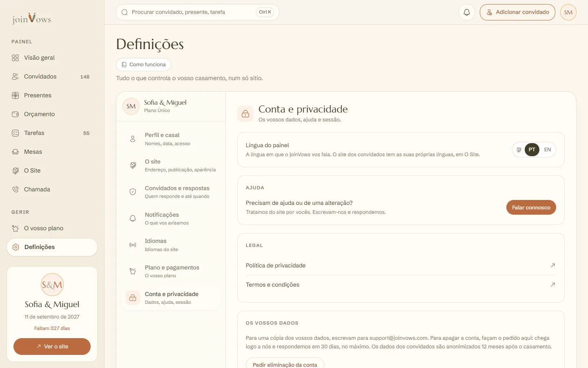The height and width of the screenshot is (368, 588).
Task: Click '11 de setembro de 2027' date
Action: point(52,317)
